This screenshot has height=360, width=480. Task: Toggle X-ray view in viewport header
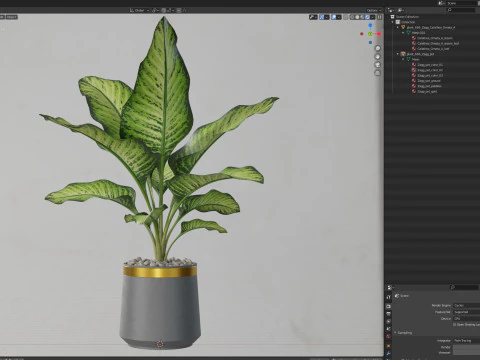pyautogui.click(x=345, y=17)
